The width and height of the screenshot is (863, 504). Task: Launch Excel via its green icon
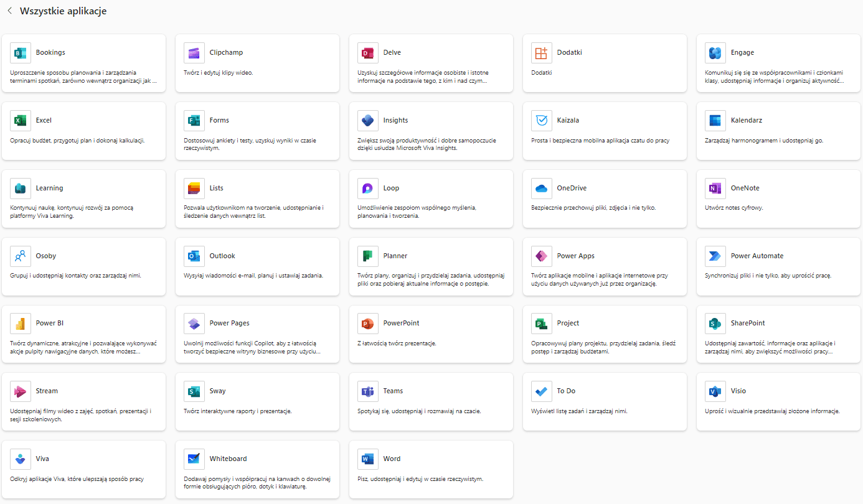[21, 121]
